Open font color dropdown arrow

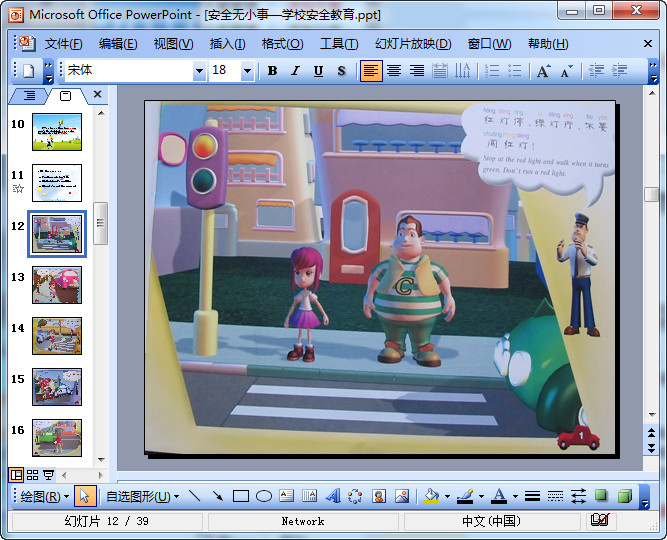tap(515, 496)
